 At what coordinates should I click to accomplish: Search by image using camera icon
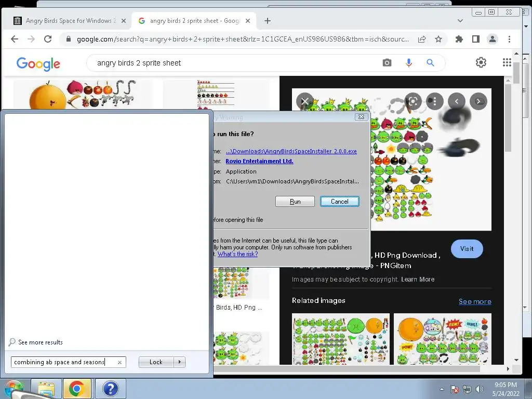(x=387, y=63)
